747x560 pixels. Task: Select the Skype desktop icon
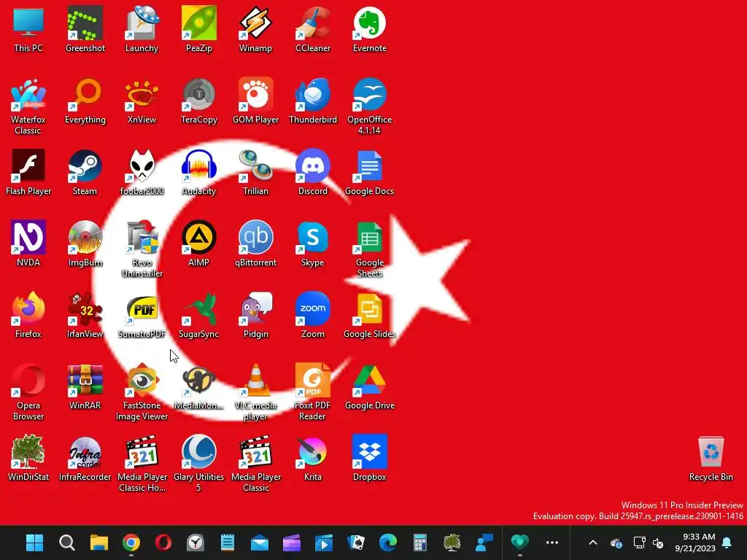coord(313,244)
